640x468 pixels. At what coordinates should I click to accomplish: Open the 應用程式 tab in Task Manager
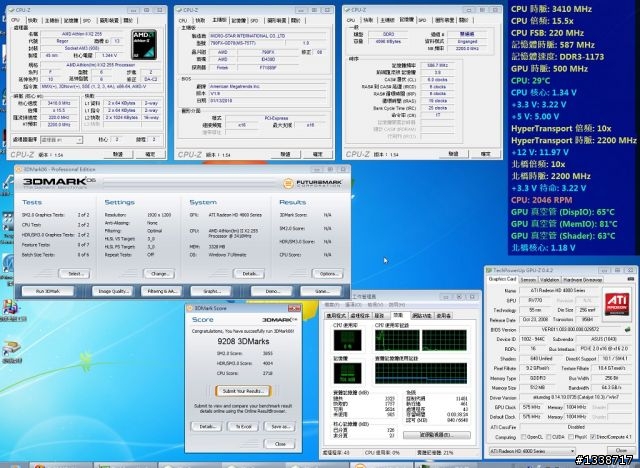(336, 315)
